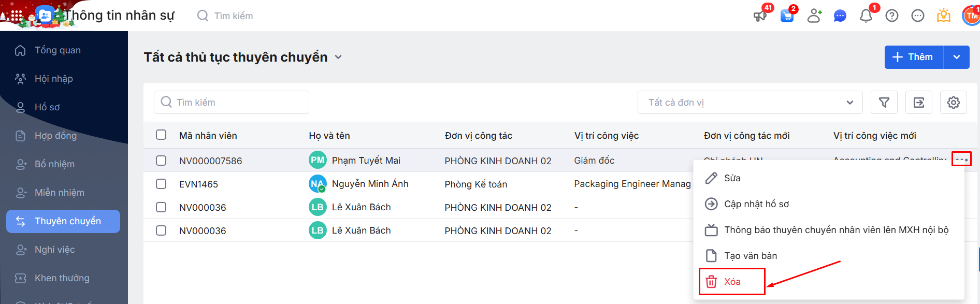Click the export list icon

919,103
